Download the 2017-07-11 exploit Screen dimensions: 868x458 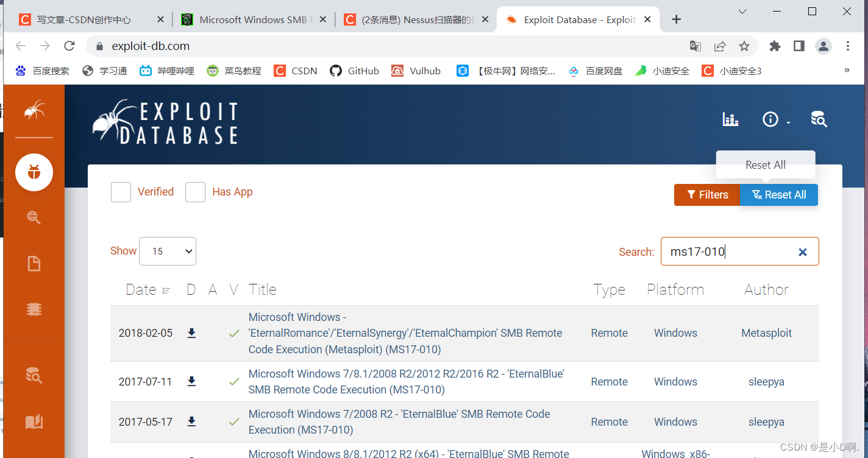click(x=191, y=382)
